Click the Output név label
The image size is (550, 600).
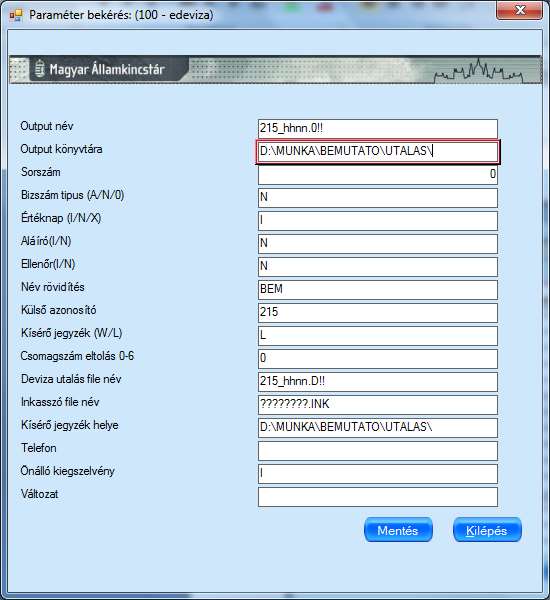tap(47, 126)
